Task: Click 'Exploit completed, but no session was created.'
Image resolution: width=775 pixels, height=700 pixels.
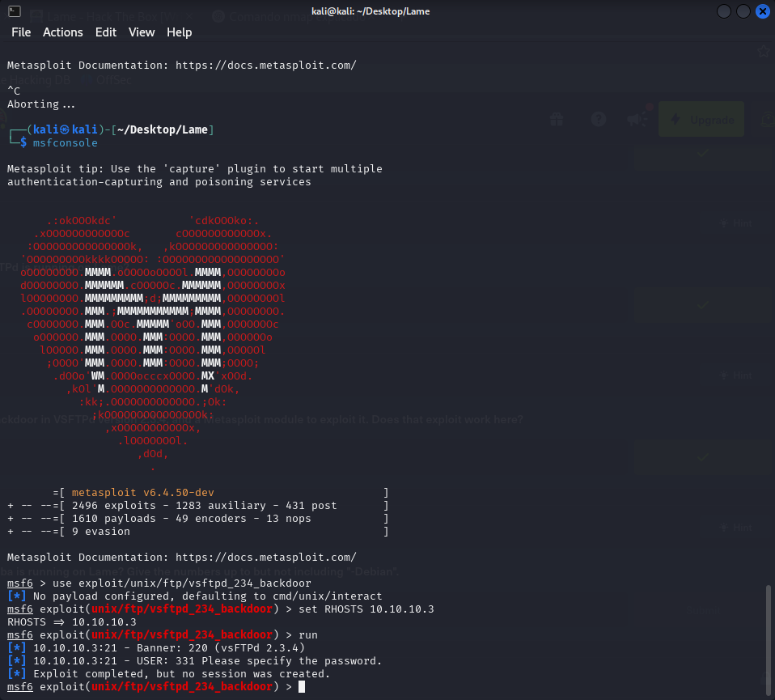Action: pos(181,674)
